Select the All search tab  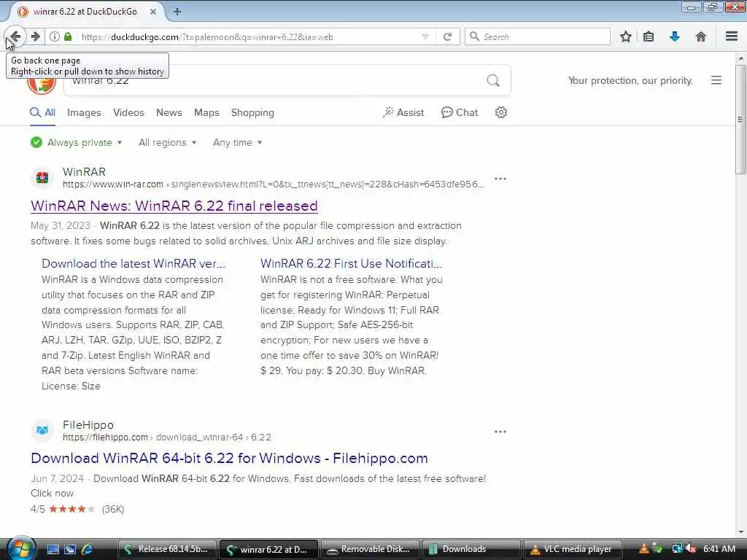(x=42, y=112)
